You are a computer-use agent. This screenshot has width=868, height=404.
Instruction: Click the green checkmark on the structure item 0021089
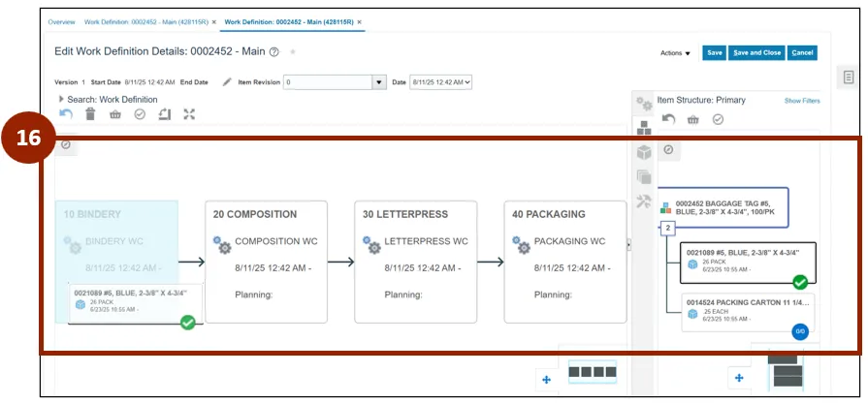tap(800, 282)
